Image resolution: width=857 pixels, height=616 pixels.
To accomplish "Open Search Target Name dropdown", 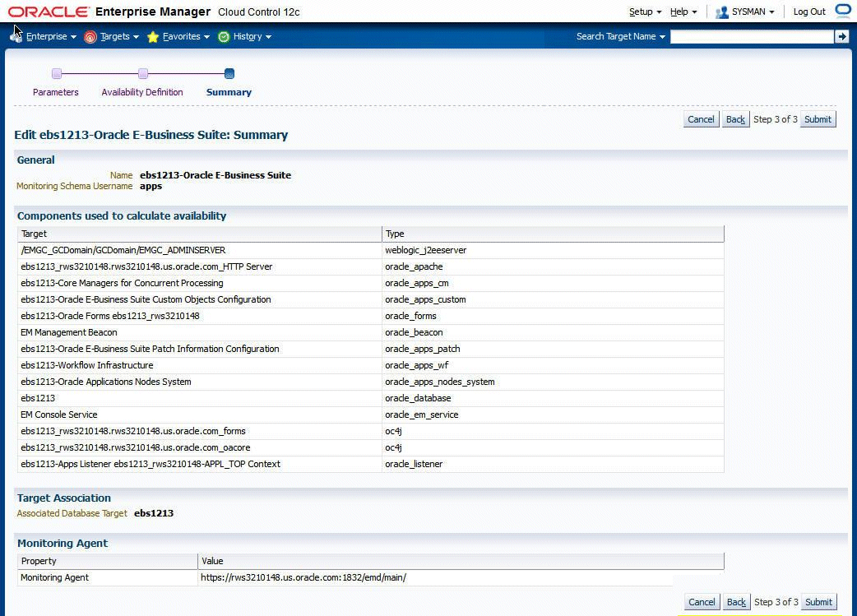I will pos(620,37).
